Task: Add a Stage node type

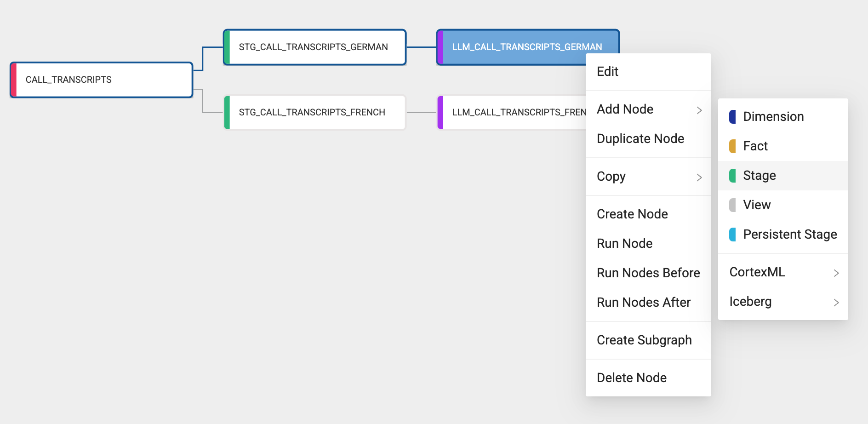Action: [783, 176]
